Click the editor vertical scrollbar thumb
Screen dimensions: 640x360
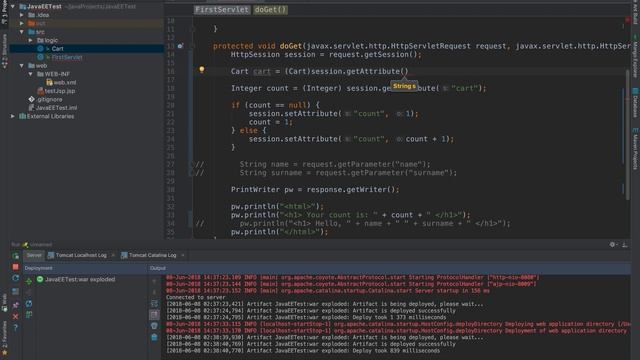pos(628,135)
